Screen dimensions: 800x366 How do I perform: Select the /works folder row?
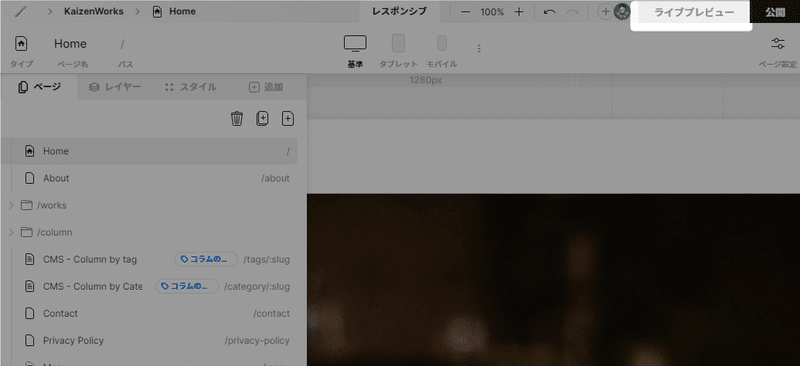pyautogui.click(x=149, y=205)
